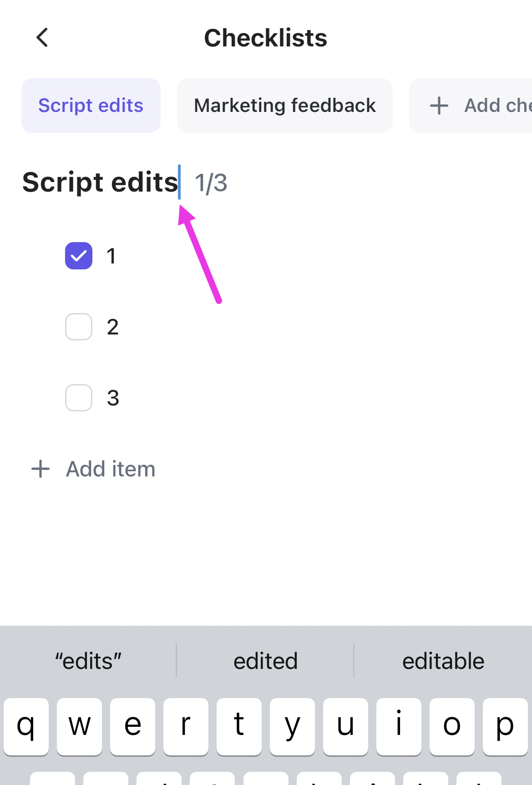Click the plus icon beside Add item
Screen dimensions: 532x785
tap(41, 469)
